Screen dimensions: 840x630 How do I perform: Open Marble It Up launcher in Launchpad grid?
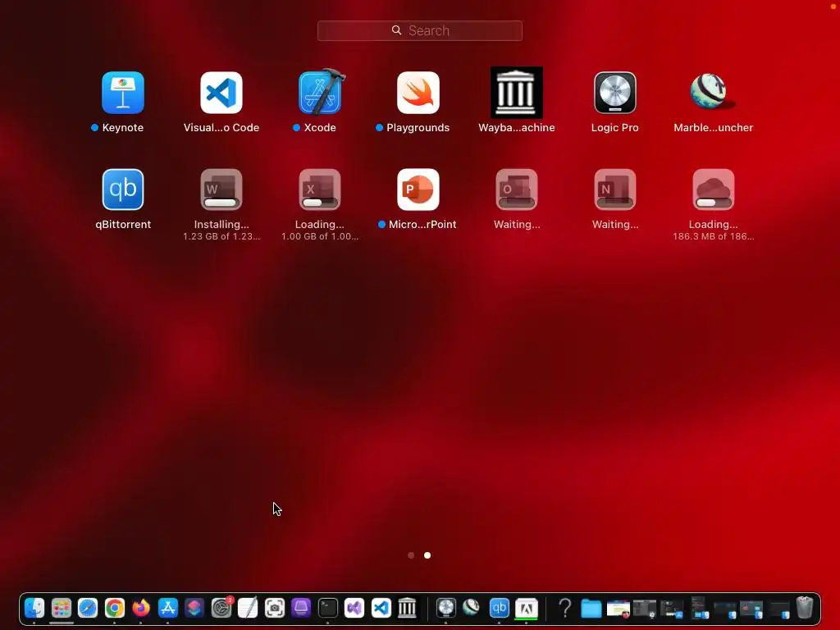[713, 93]
